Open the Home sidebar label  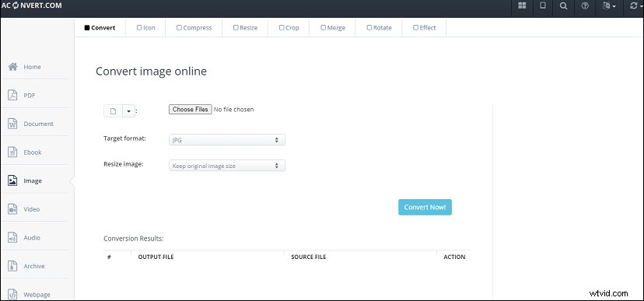pos(32,67)
